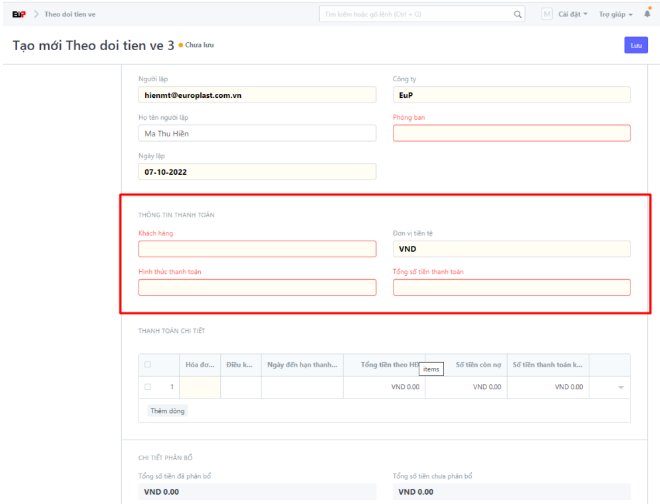Open the notifications bell icon
Image resolution: width=660 pixels, height=504 pixels.
pyautogui.click(x=647, y=14)
